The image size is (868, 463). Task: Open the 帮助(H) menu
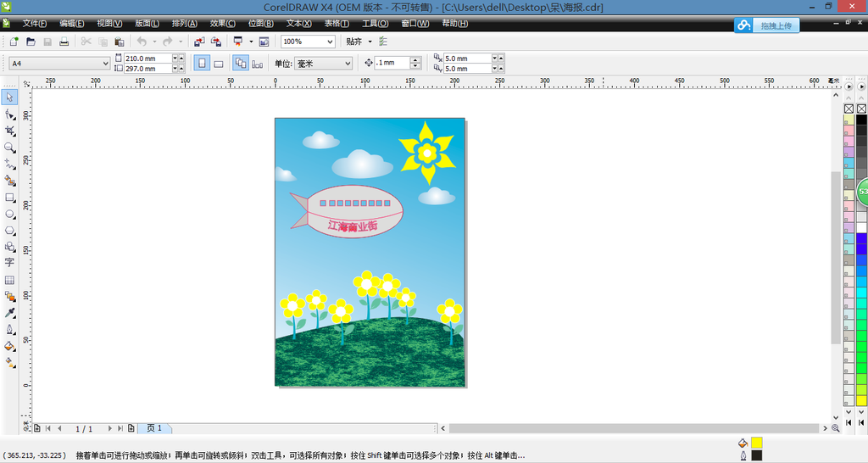pos(455,23)
